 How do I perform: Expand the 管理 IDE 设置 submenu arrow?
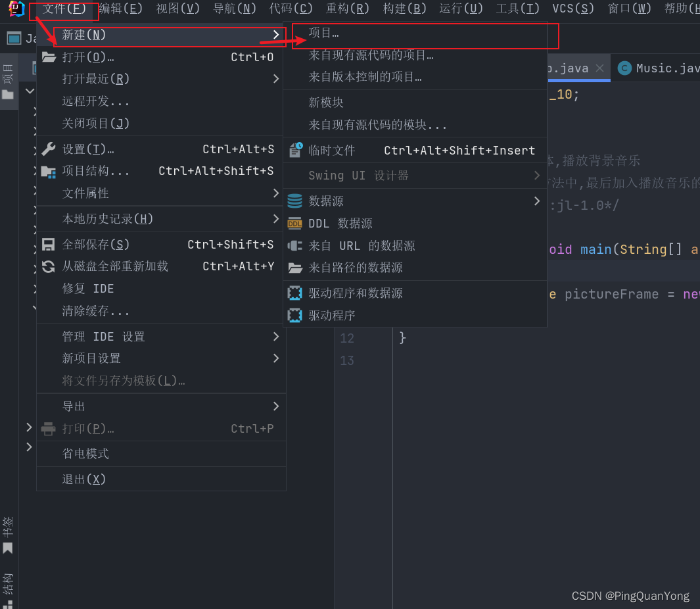click(276, 337)
